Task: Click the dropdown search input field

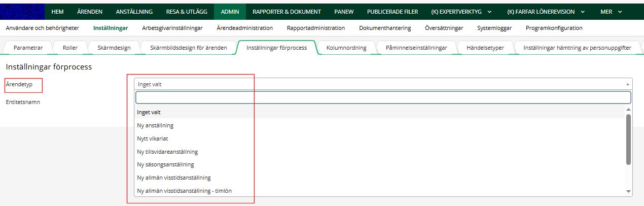Action: 383,97
